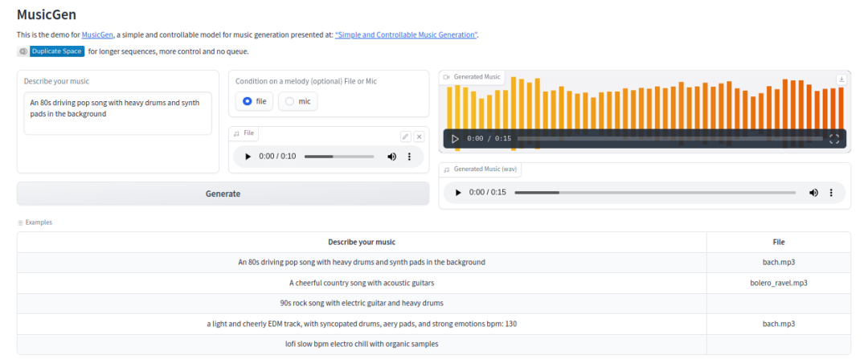Select the mic radio option

(290, 101)
